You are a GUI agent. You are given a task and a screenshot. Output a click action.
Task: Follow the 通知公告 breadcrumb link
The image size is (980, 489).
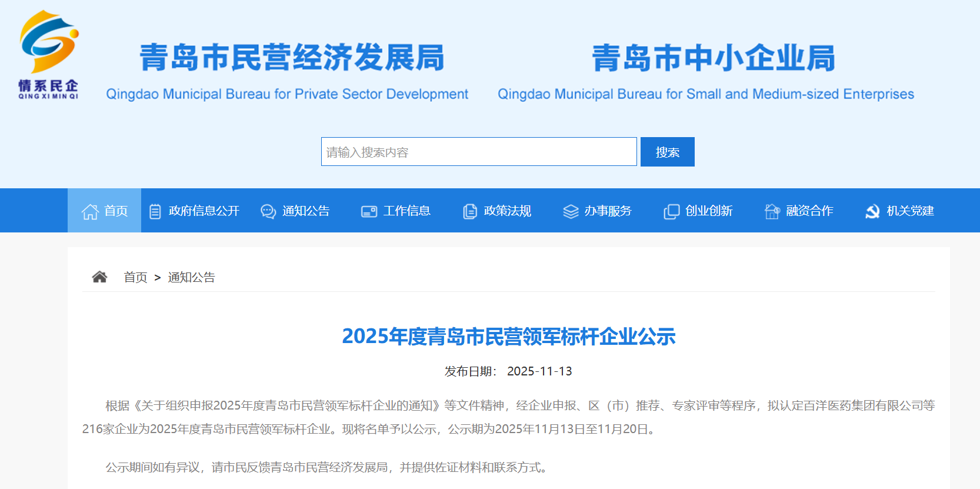coord(191,277)
